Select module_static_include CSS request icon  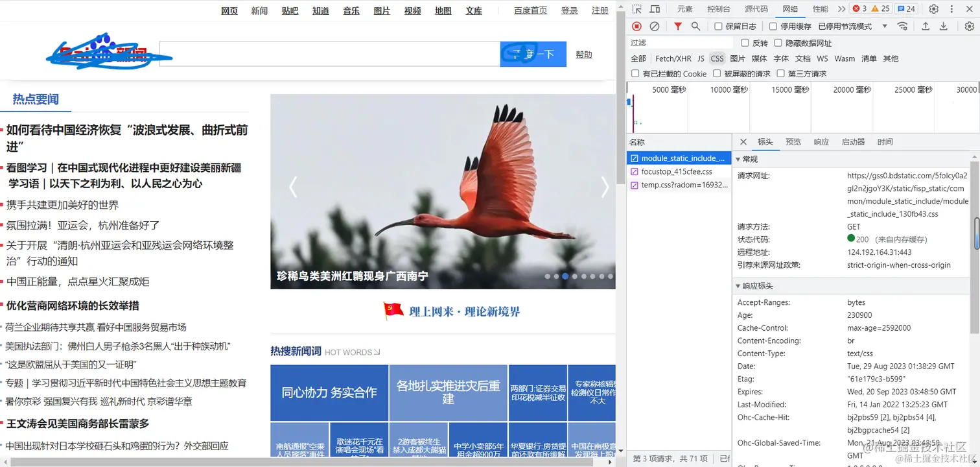(x=635, y=158)
